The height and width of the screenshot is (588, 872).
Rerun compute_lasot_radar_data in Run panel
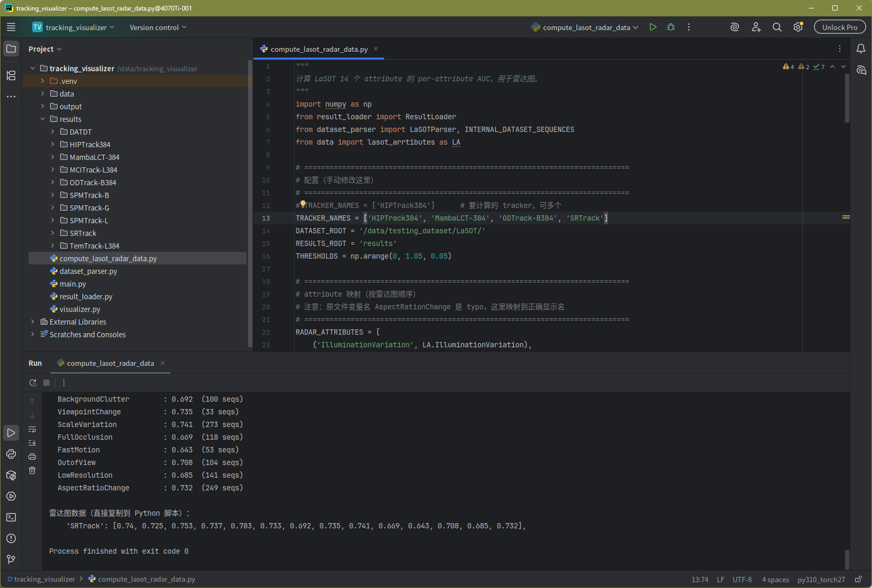click(x=33, y=383)
